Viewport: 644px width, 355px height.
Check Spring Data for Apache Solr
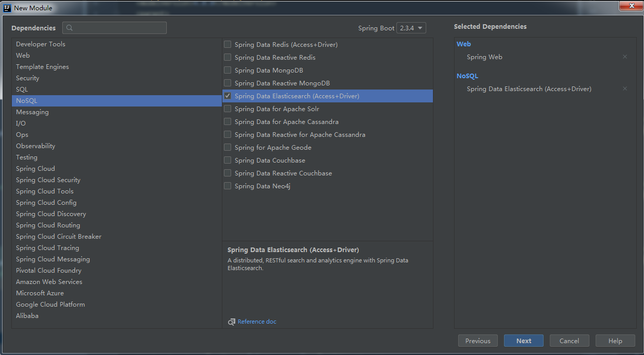click(228, 109)
